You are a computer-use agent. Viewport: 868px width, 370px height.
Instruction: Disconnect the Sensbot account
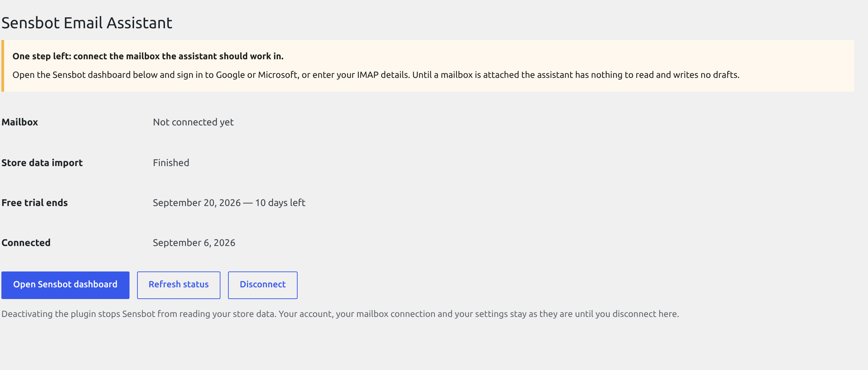click(262, 285)
